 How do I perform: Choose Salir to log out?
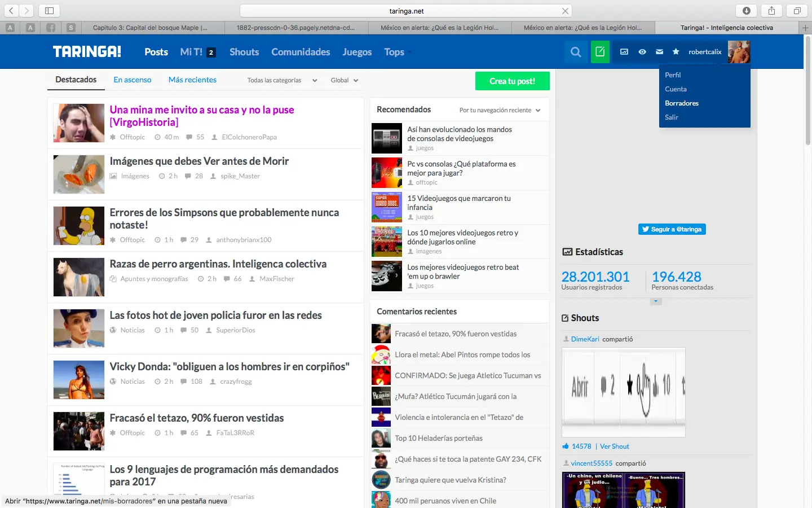pos(672,117)
